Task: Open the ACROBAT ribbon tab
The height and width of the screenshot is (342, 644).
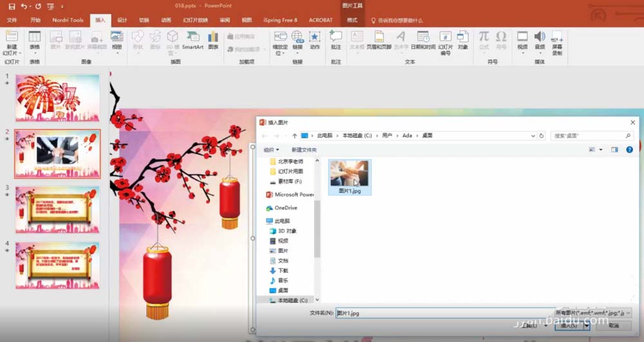Action: [321, 20]
